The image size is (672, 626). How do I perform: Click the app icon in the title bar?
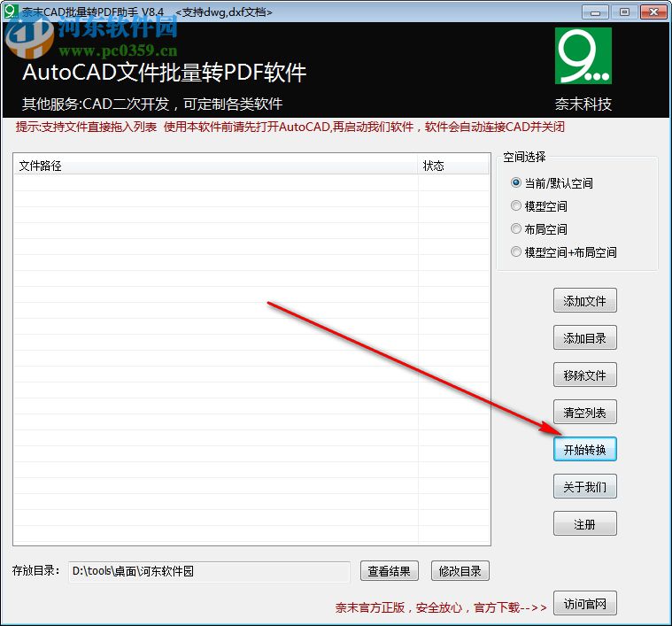coord(12,12)
